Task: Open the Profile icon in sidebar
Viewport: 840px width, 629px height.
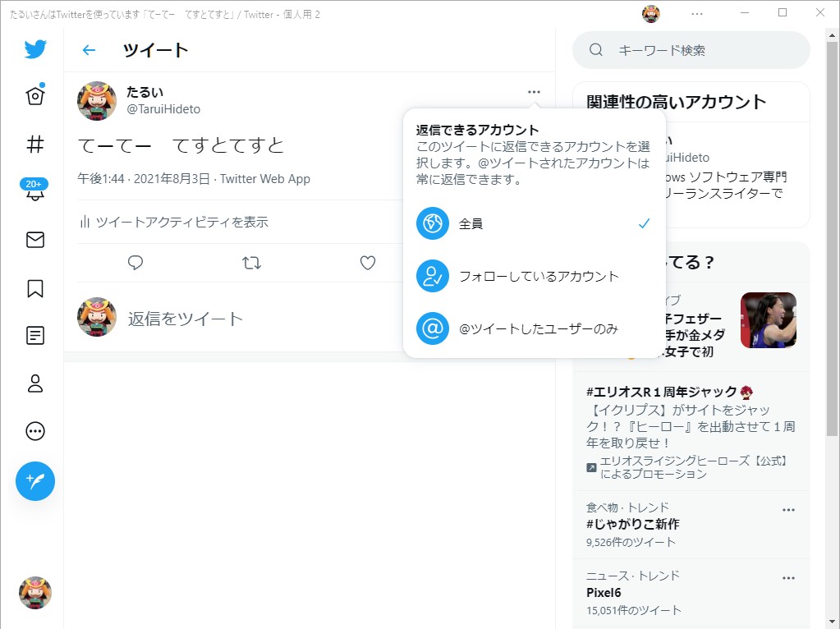Action: 34,383
